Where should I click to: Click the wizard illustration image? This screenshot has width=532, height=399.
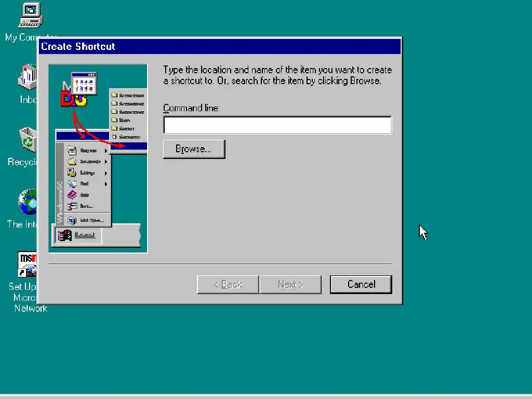click(98, 158)
